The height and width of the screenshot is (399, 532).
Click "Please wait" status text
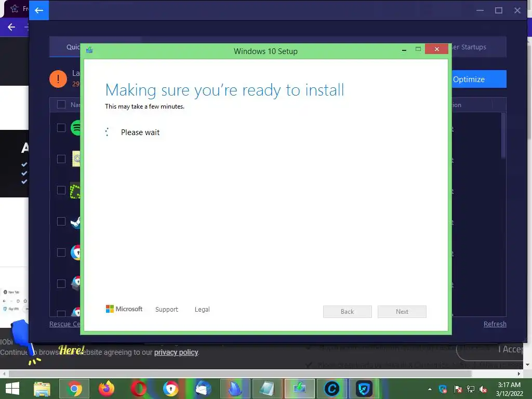pyautogui.click(x=140, y=132)
